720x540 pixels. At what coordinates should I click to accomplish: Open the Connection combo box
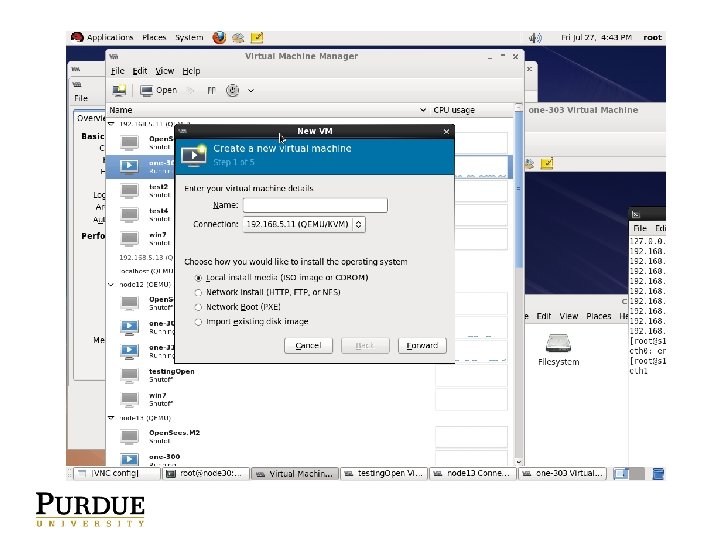click(304, 225)
